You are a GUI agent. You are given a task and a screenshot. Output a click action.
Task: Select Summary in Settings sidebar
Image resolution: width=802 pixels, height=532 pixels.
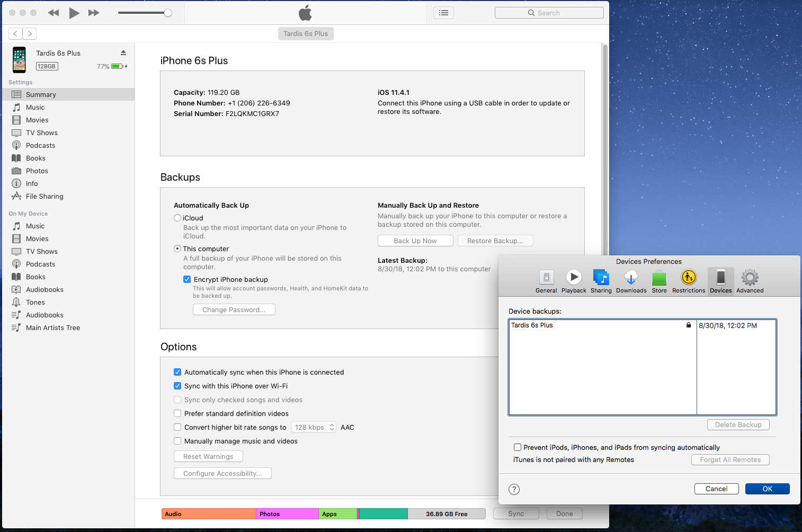click(x=67, y=94)
